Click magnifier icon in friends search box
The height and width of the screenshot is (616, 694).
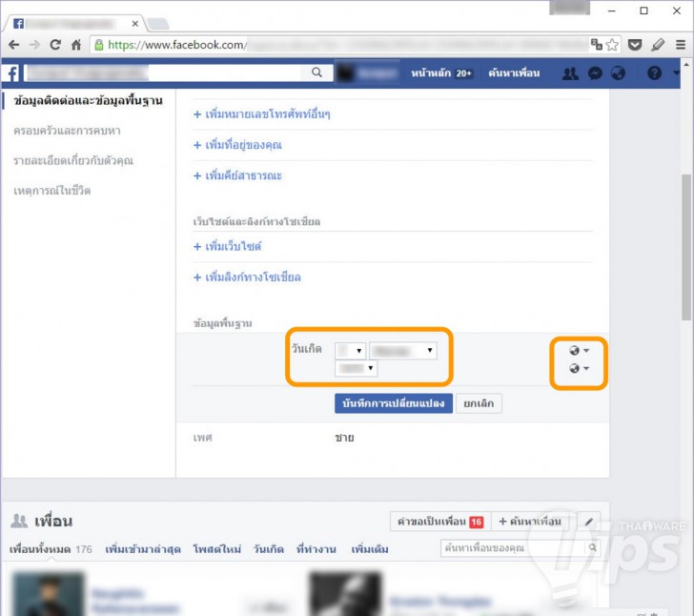593,548
